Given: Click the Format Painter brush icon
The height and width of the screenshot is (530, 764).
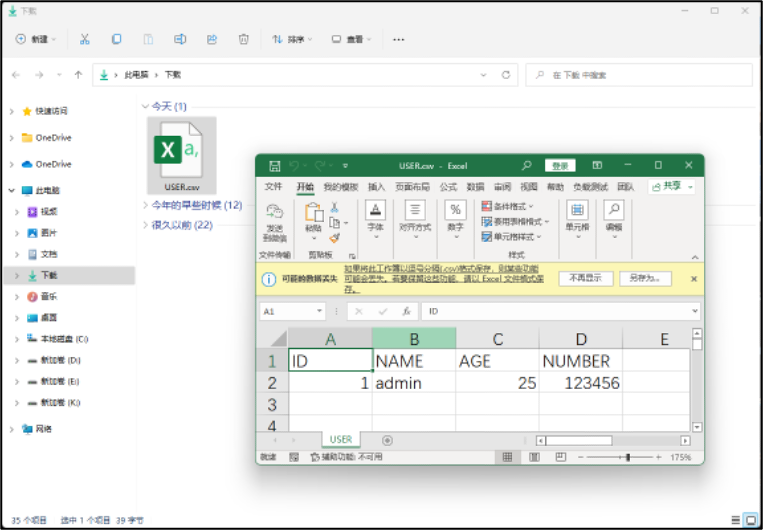Looking at the screenshot, I should [x=334, y=238].
